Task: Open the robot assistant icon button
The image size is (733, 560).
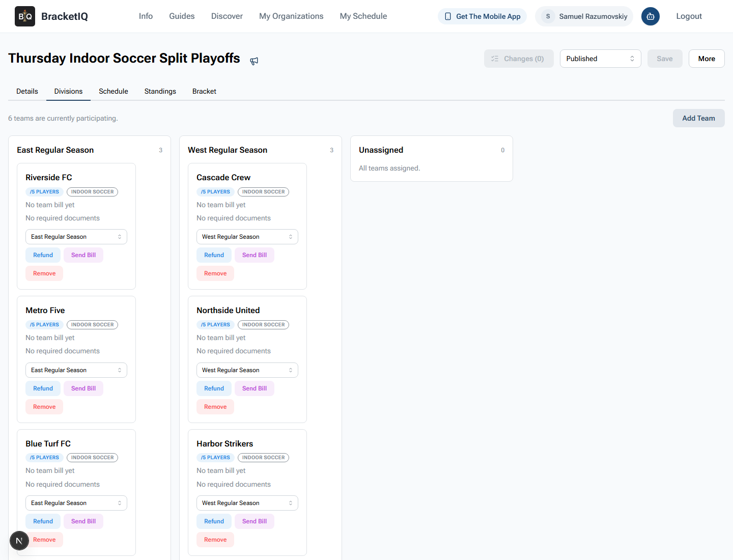Action: pyautogui.click(x=651, y=16)
